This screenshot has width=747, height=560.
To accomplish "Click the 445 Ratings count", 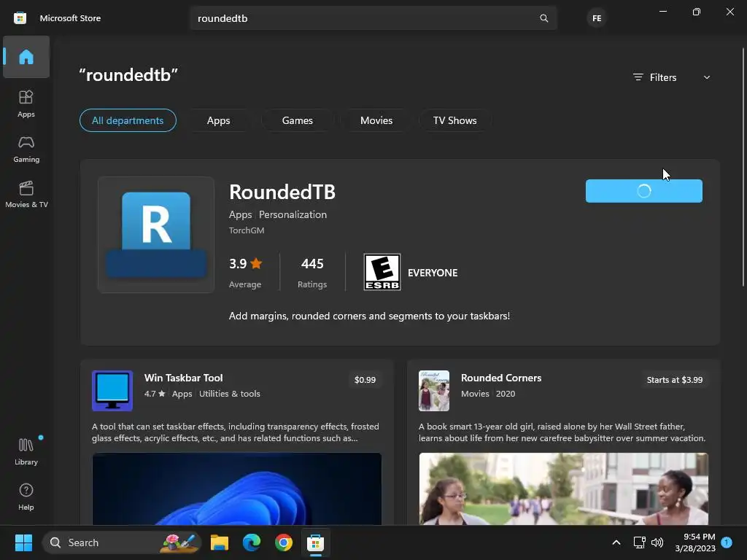I will click(x=312, y=273).
